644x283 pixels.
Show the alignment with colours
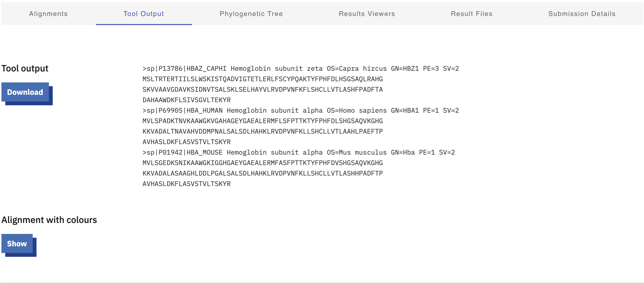(17, 243)
